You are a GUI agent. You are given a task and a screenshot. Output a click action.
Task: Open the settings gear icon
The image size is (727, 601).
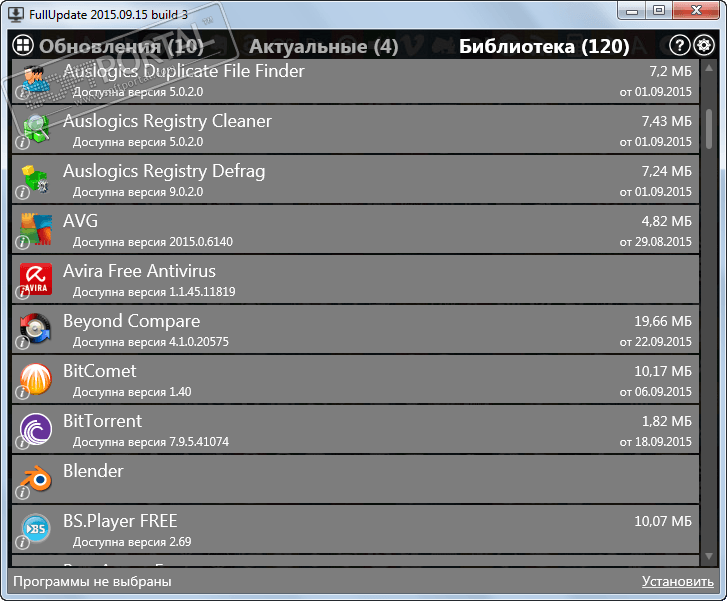704,45
